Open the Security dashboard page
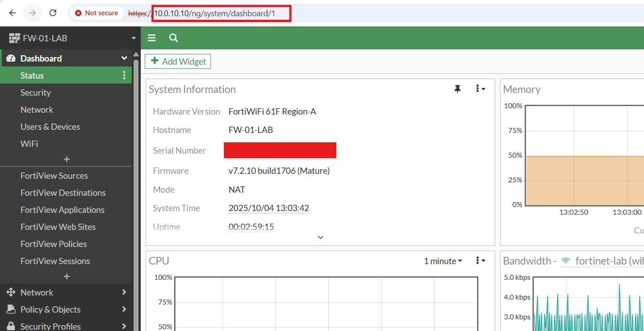644x331 pixels. pos(36,93)
